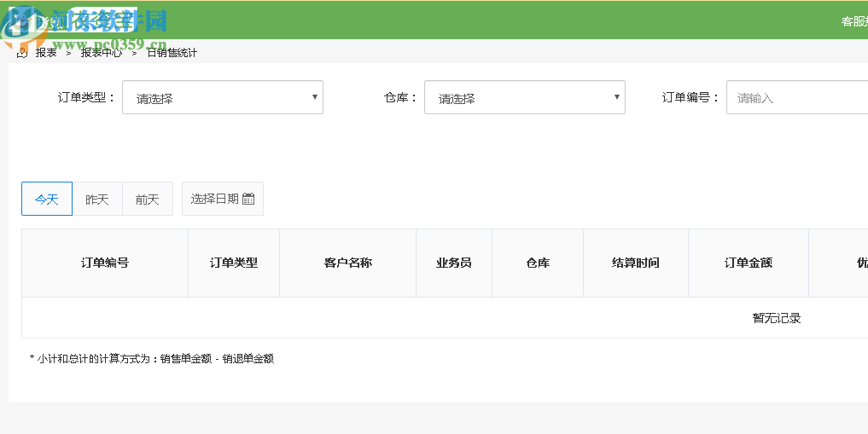Click the 报表 breadcrumb link
This screenshot has height=434, width=868.
[46, 53]
